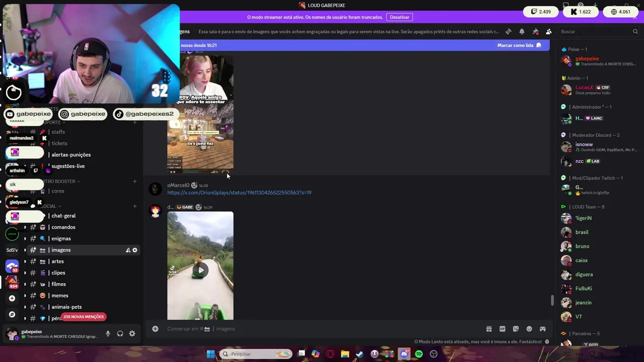This screenshot has width=644, height=362.
Task: Add channel to NITRO BOOSTER category
Action: (135, 182)
